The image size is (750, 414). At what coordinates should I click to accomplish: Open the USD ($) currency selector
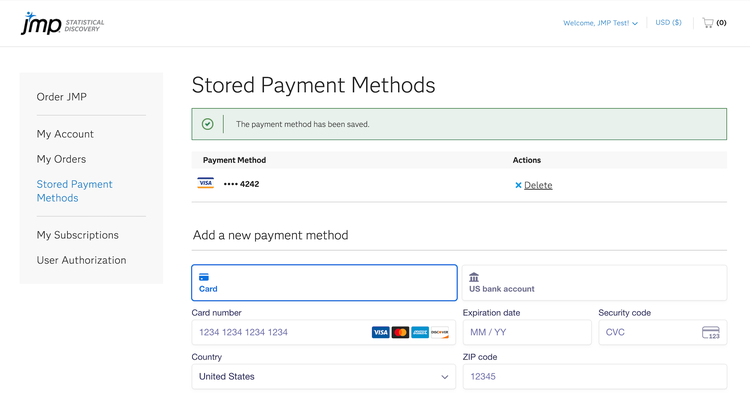click(x=668, y=22)
